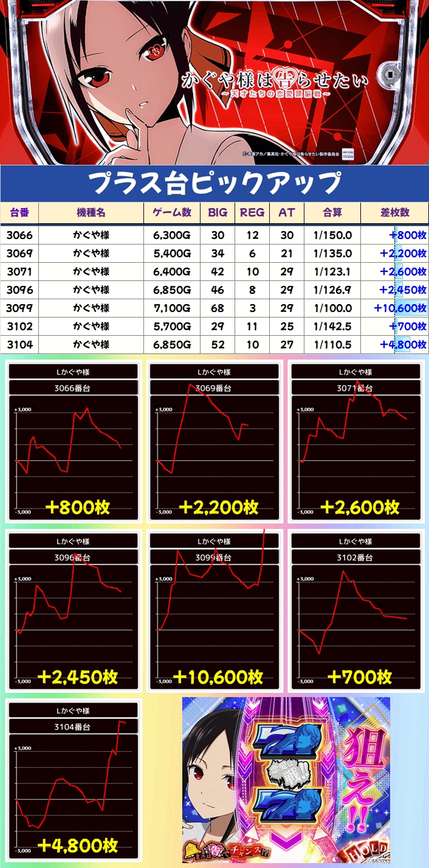Select machine number 3099 in the table
Screen dimensions: 429x868
[x=20, y=308]
